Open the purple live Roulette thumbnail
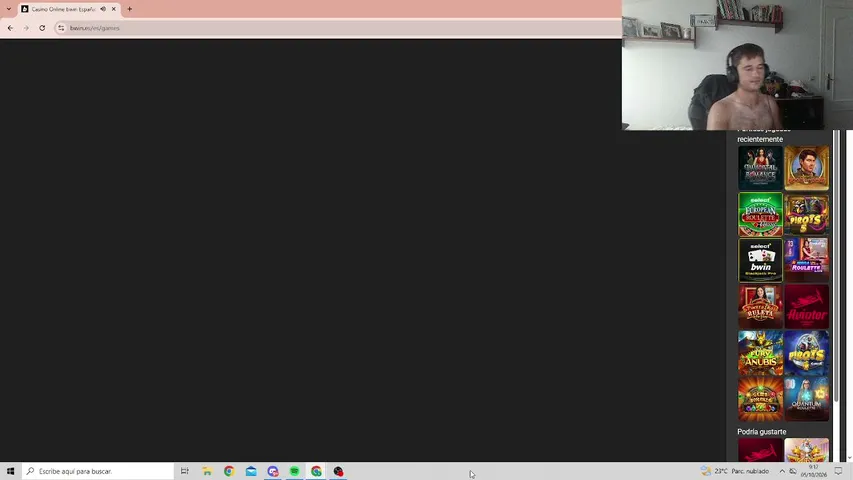The height and width of the screenshot is (480, 853). [806, 260]
